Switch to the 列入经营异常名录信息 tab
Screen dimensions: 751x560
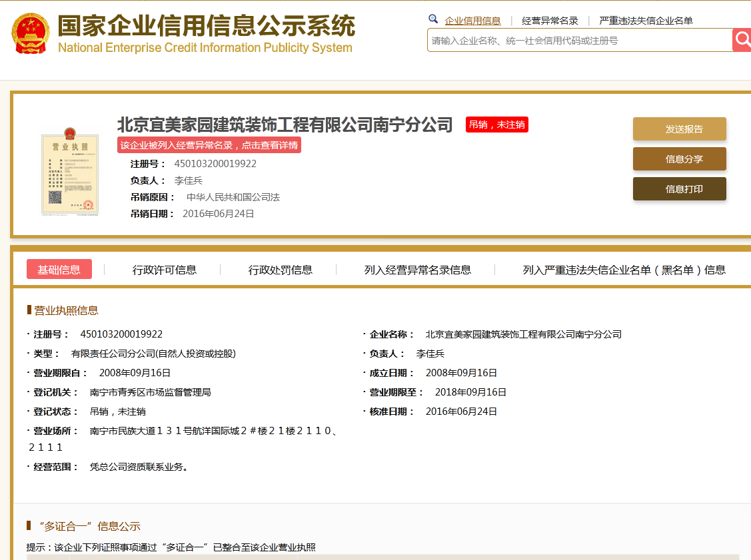[418, 270]
